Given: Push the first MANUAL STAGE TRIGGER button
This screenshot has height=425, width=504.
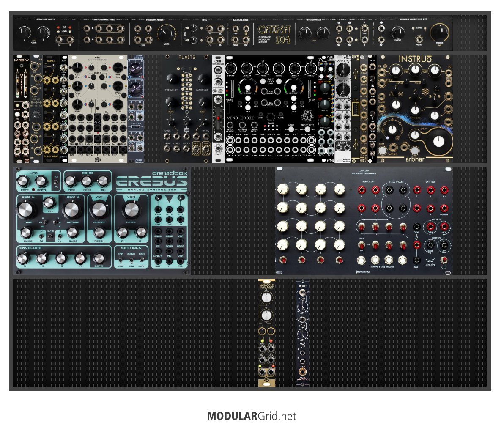Looking at the screenshot, I should 361,260.
